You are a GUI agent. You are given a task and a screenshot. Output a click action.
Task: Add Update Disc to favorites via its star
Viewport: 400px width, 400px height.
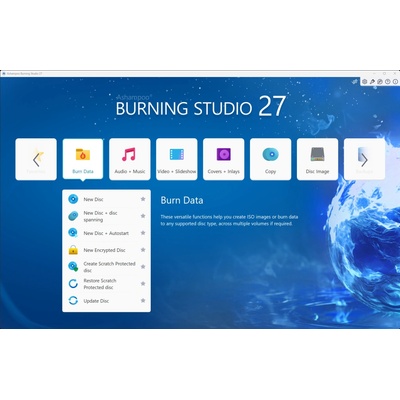point(143,300)
